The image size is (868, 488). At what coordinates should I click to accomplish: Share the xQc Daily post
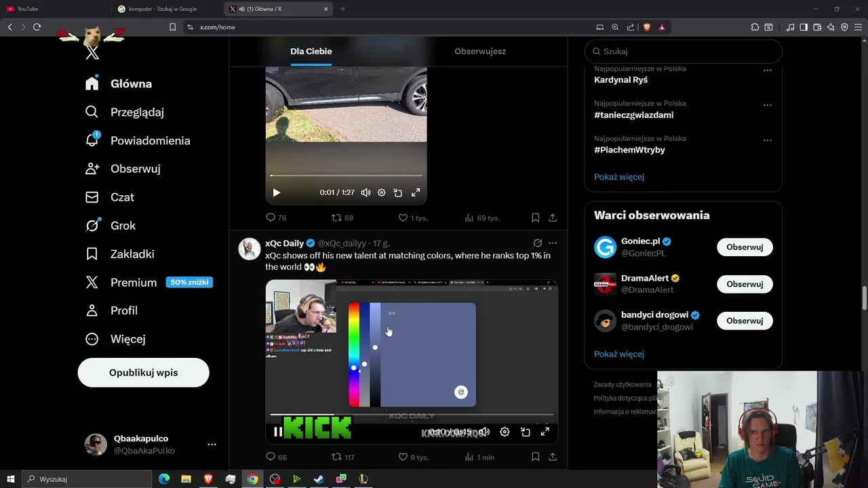coord(553,457)
